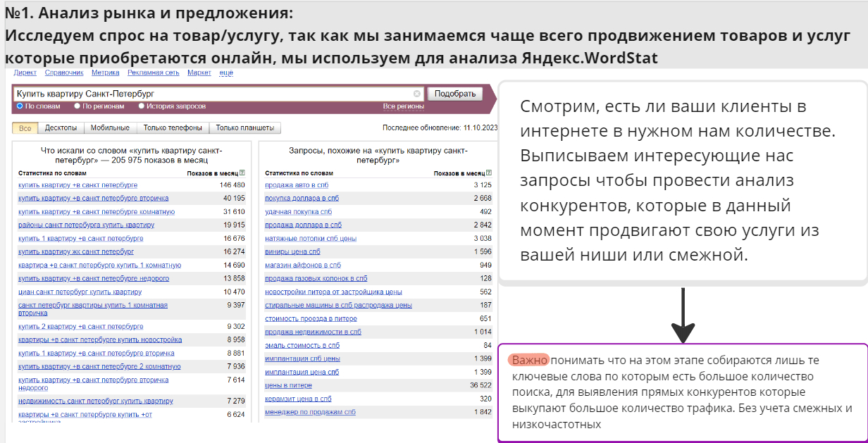Open 'купить 1 квартиру +в санкт петербурге вторичка'
Screen dimensions: 868x443
tap(97, 353)
